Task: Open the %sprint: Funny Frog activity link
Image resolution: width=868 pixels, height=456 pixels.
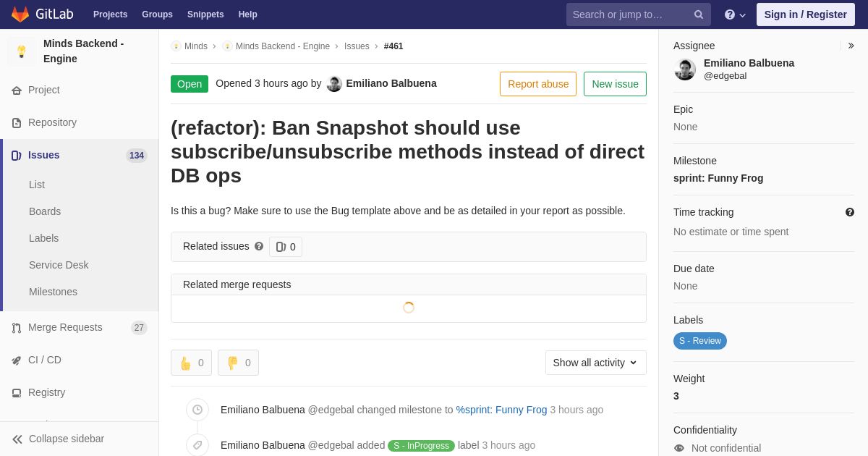Action: click(501, 410)
